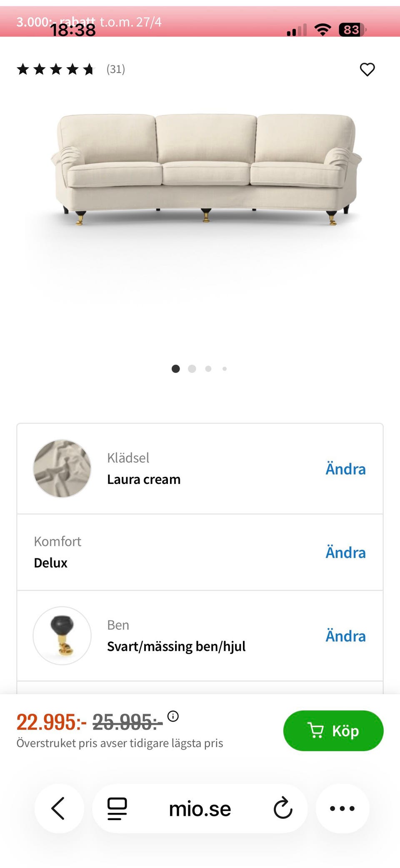Tap the battery indicator in status bar
400x868 pixels.
pyautogui.click(x=352, y=30)
